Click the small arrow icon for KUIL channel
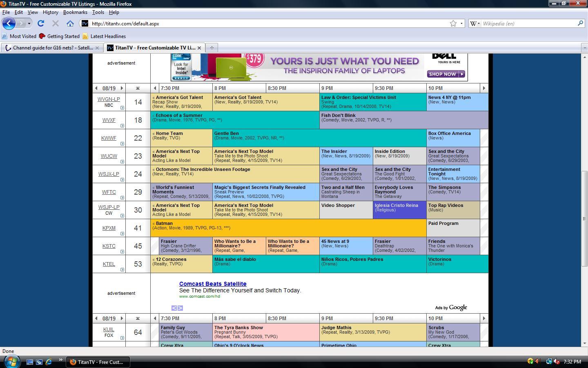This screenshot has width=588, height=368. tap(122, 338)
